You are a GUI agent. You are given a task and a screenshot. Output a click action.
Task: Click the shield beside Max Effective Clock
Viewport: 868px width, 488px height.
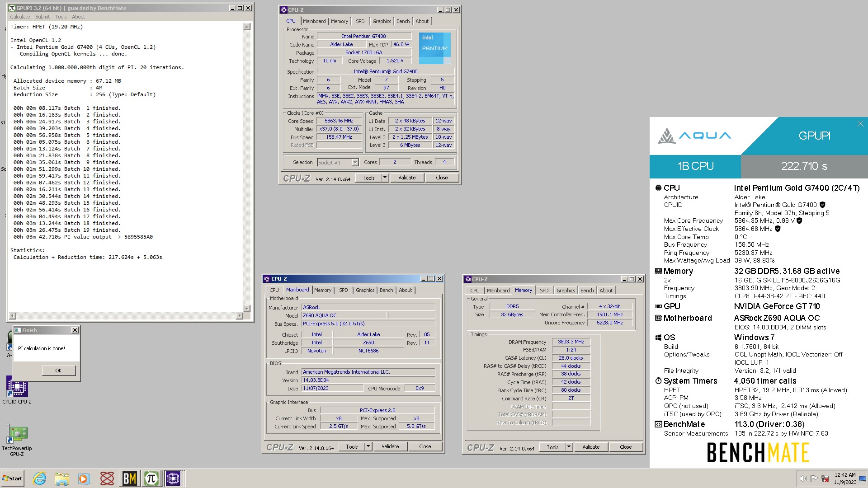click(x=778, y=229)
